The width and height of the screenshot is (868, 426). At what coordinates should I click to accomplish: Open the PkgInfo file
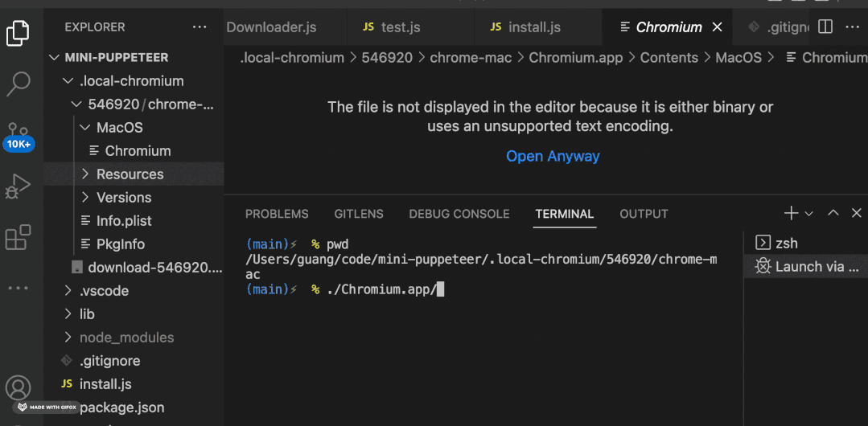click(134, 244)
